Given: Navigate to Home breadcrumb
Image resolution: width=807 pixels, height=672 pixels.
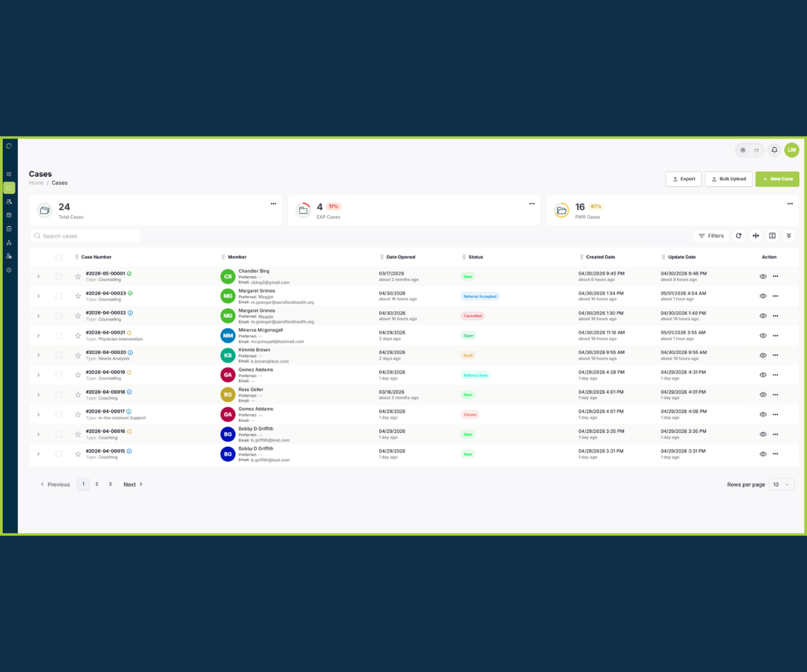Looking at the screenshot, I should (x=36, y=183).
